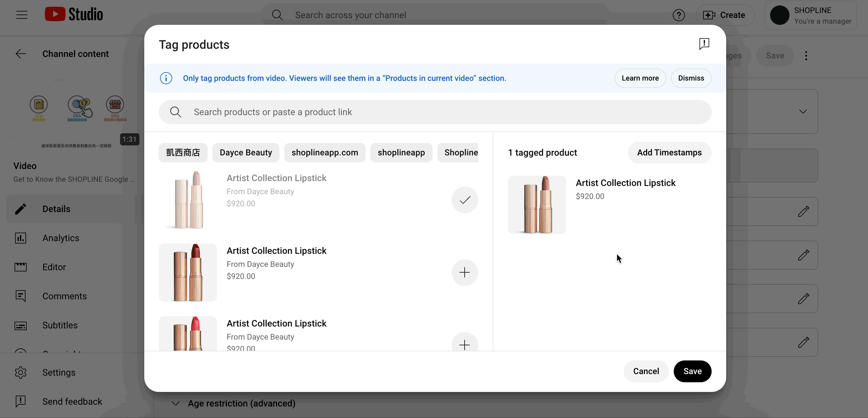Add the dark red Artist Collection Lipstick
This screenshot has width=868, height=418.
click(x=465, y=273)
